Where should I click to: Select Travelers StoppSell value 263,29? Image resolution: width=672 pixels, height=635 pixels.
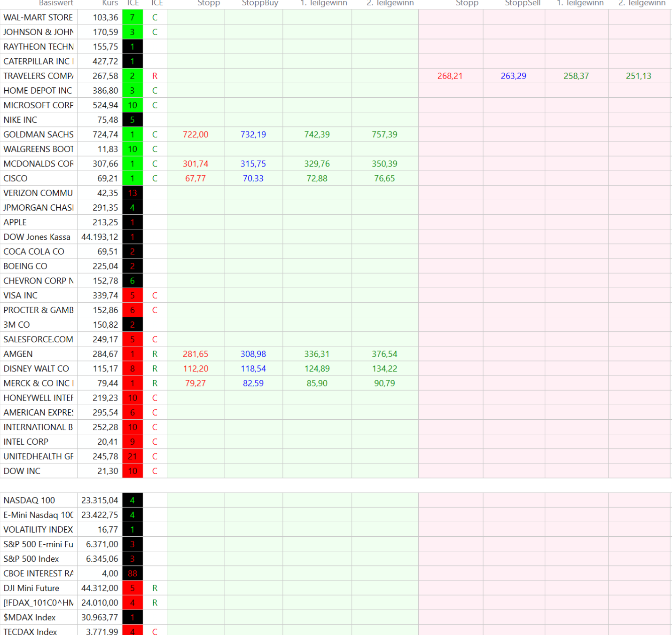click(513, 76)
